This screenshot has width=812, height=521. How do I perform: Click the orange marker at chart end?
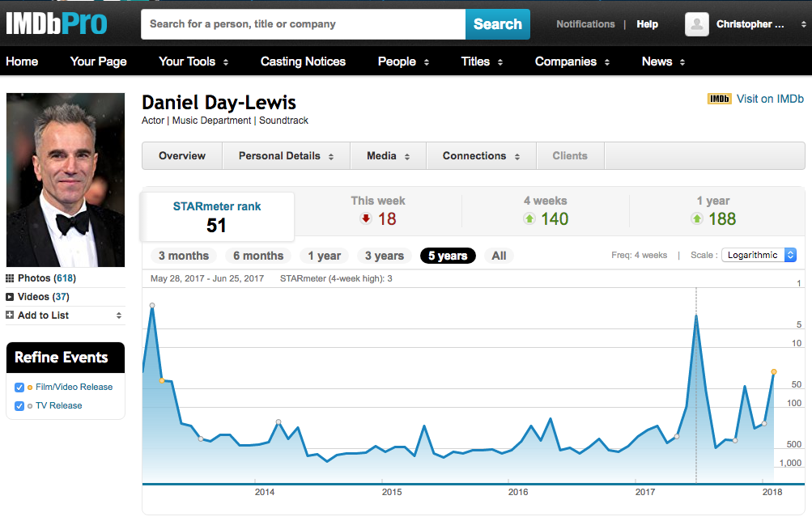(774, 372)
